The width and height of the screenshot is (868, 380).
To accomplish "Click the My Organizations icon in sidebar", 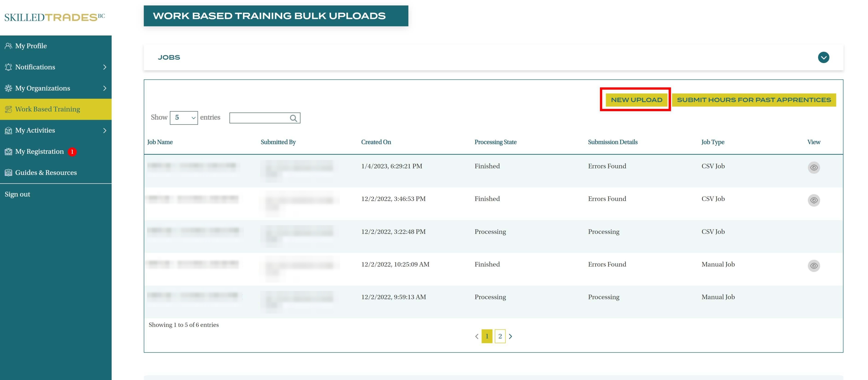I will [9, 88].
